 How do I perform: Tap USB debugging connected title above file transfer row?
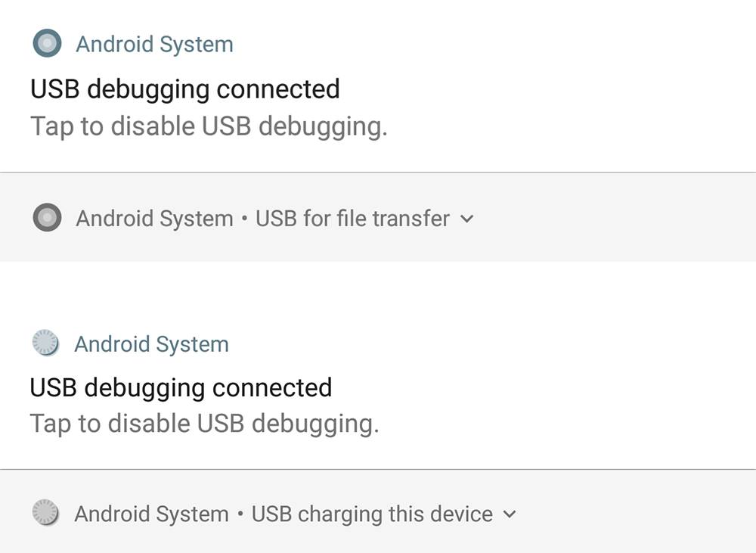click(184, 89)
